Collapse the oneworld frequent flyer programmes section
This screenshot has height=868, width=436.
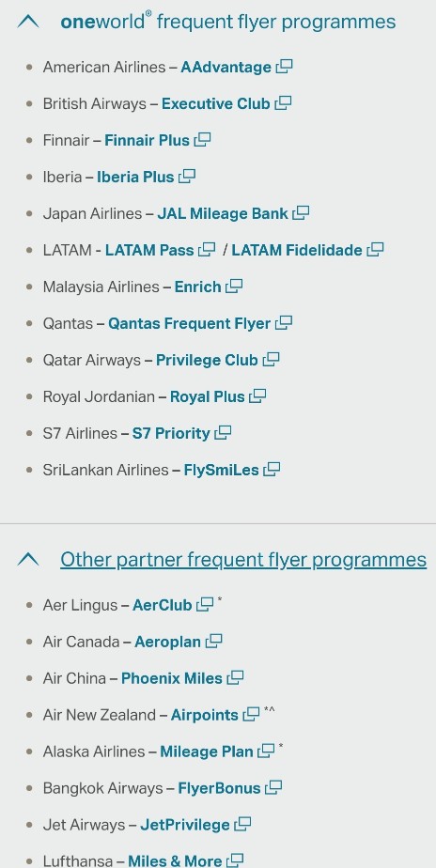[28, 22]
